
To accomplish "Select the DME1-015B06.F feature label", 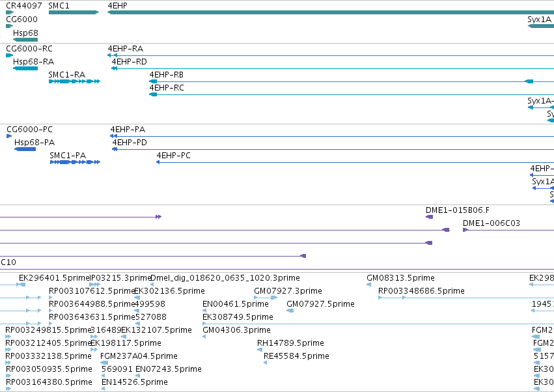I will pyautogui.click(x=458, y=210).
